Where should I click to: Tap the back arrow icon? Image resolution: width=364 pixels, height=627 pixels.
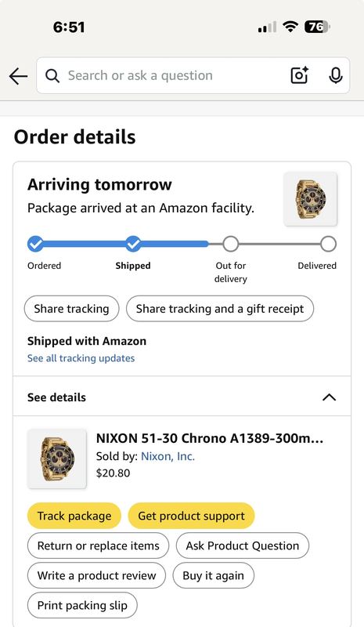(18, 76)
